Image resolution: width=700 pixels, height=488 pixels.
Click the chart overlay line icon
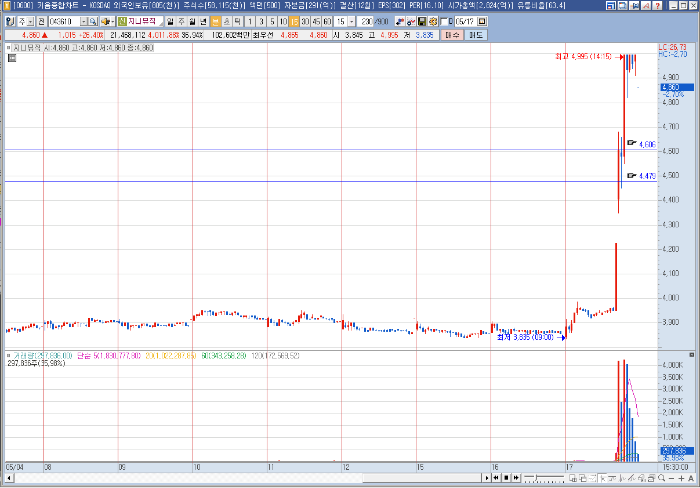point(411,21)
